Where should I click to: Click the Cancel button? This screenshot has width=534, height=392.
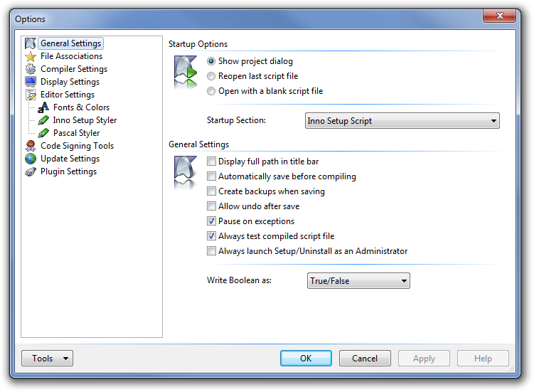click(365, 359)
